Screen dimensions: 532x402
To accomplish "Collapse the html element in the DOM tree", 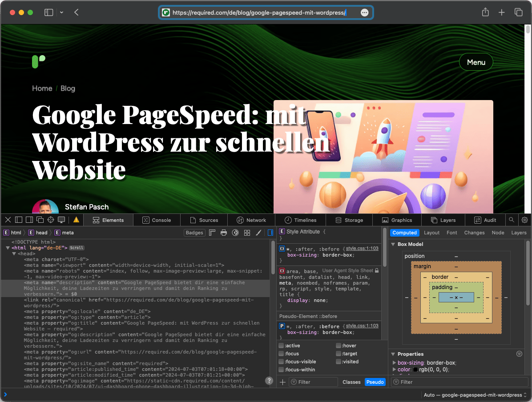I will click(x=8, y=248).
